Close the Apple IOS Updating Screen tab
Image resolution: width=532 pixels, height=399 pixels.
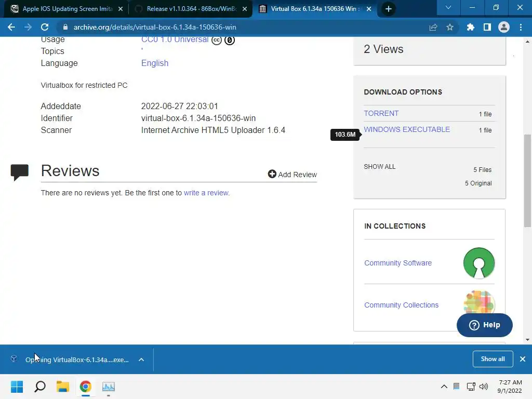(121, 9)
